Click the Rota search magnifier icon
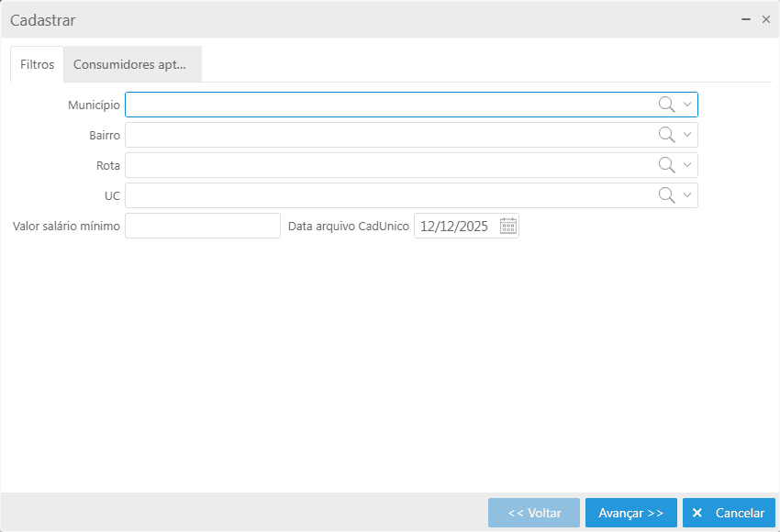Image resolution: width=780 pixels, height=532 pixels. pyautogui.click(x=667, y=165)
